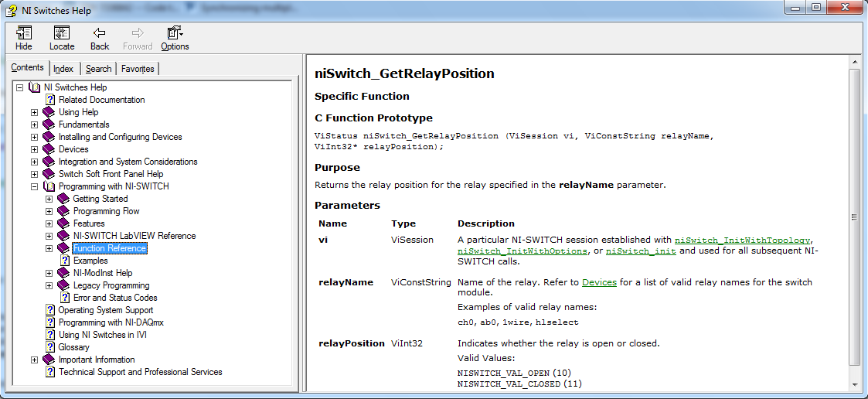Switch to the Search tab
The width and height of the screenshot is (868, 399).
coord(98,69)
